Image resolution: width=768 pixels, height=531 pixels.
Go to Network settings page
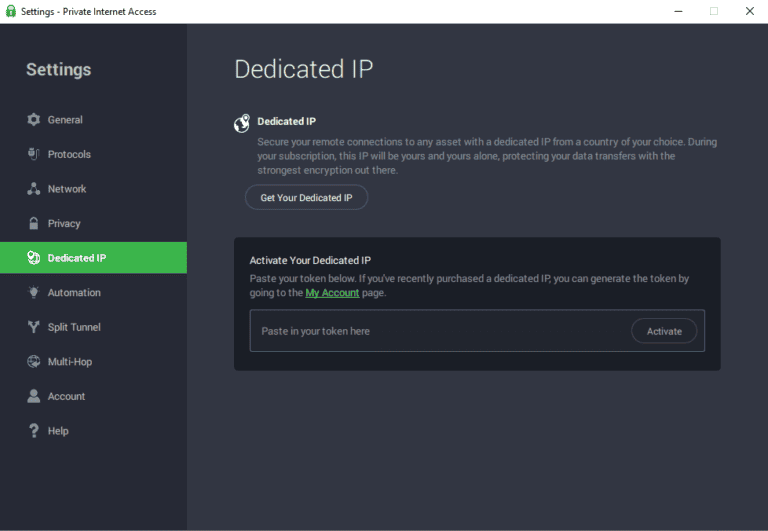coord(67,189)
